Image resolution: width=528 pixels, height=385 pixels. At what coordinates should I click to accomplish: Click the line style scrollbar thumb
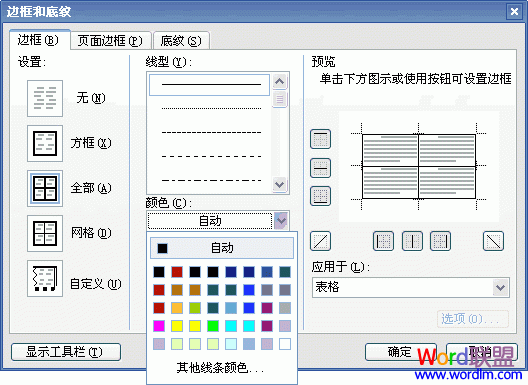[279, 99]
